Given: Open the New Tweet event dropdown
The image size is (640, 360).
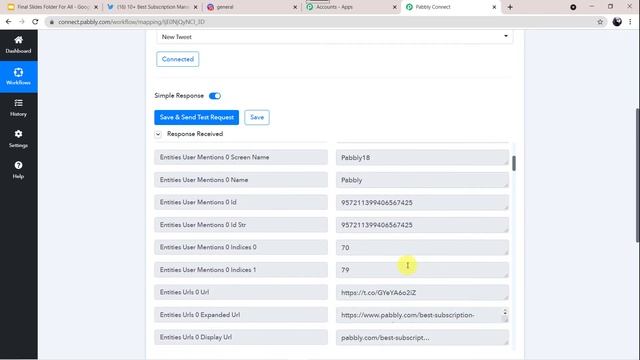Looking at the screenshot, I should pyautogui.click(x=334, y=37).
